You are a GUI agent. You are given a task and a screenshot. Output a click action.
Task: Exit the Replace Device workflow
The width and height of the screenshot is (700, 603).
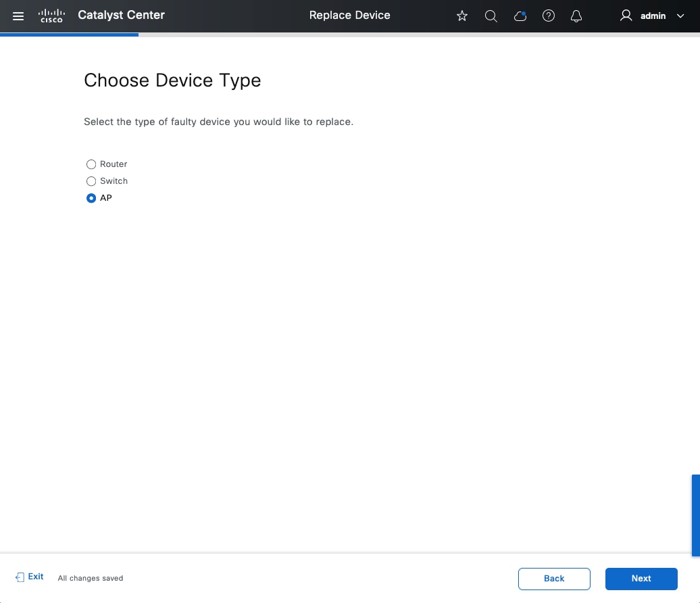(30, 577)
